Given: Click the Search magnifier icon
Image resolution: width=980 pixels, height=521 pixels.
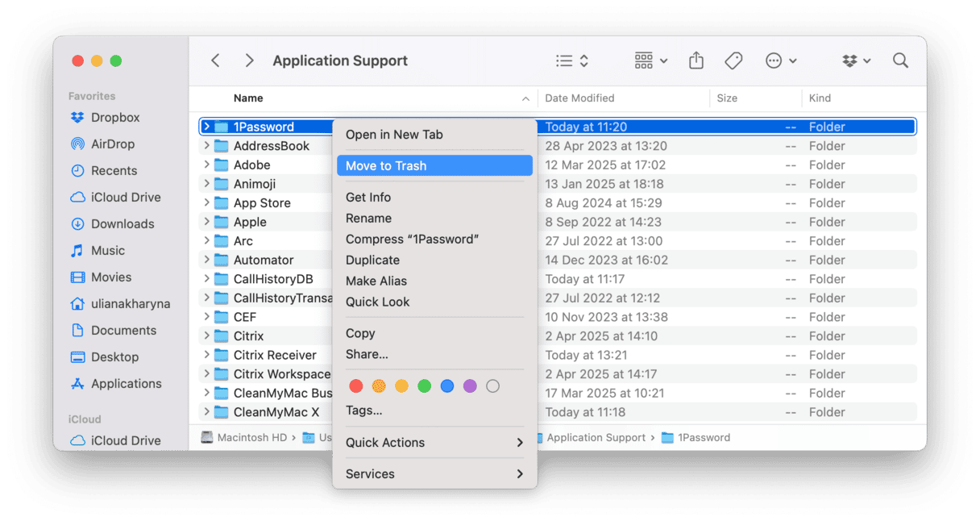Looking at the screenshot, I should [x=900, y=60].
